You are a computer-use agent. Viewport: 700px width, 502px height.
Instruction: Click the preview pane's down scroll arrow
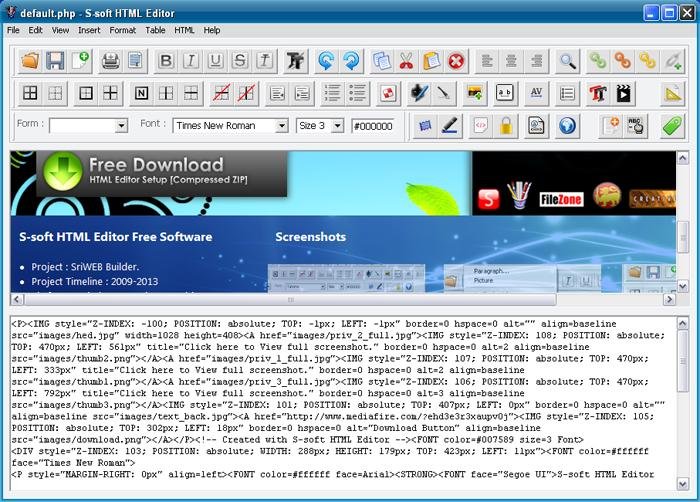[682, 286]
